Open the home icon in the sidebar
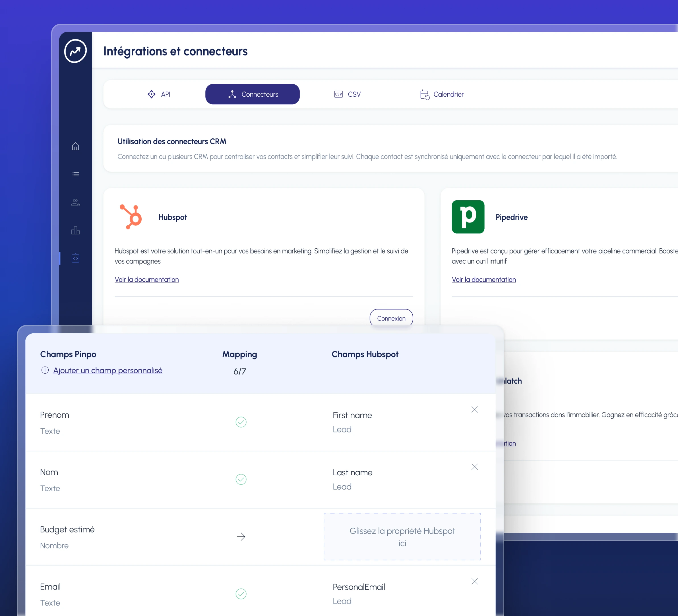 (x=75, y=147)
